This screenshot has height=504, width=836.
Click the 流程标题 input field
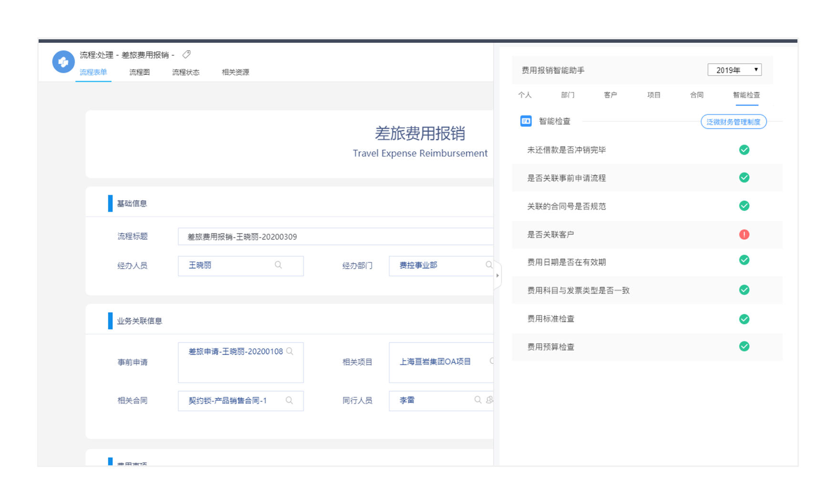click(x=334, y=237)
